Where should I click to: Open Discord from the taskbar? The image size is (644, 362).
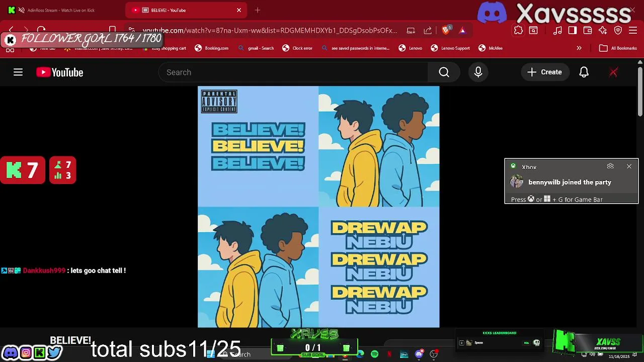(x=419, y=354)
